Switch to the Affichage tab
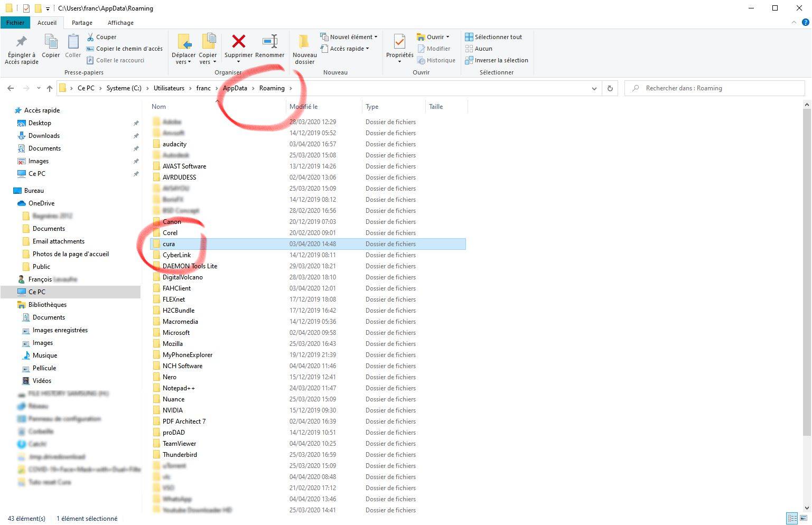This screenshot has height=525, width=812. pyautogui.click(x=120, y=23)
